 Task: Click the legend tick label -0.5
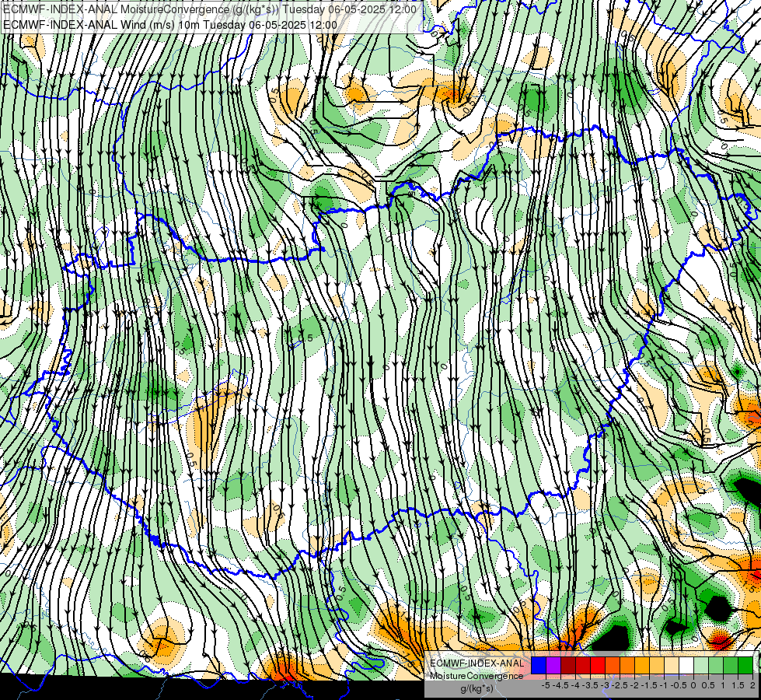(x=679, y=685)
